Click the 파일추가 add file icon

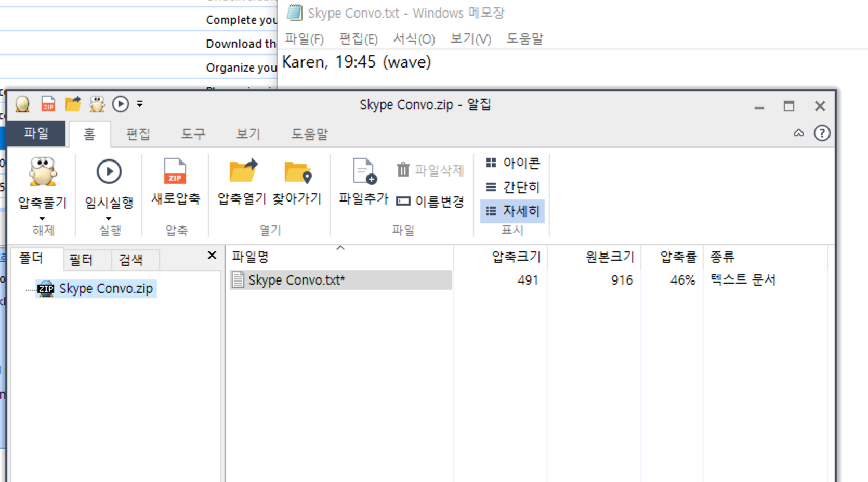(364, 171)
